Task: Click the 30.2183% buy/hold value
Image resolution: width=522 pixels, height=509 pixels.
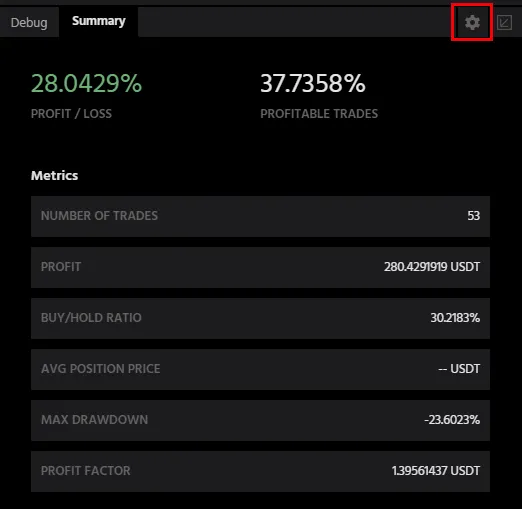Action: click(455, 318)
